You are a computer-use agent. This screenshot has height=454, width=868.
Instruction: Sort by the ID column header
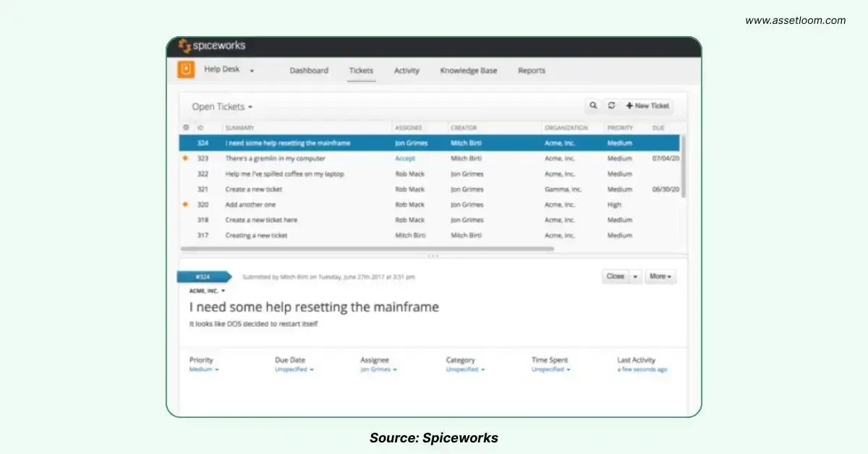click(200, 128)
